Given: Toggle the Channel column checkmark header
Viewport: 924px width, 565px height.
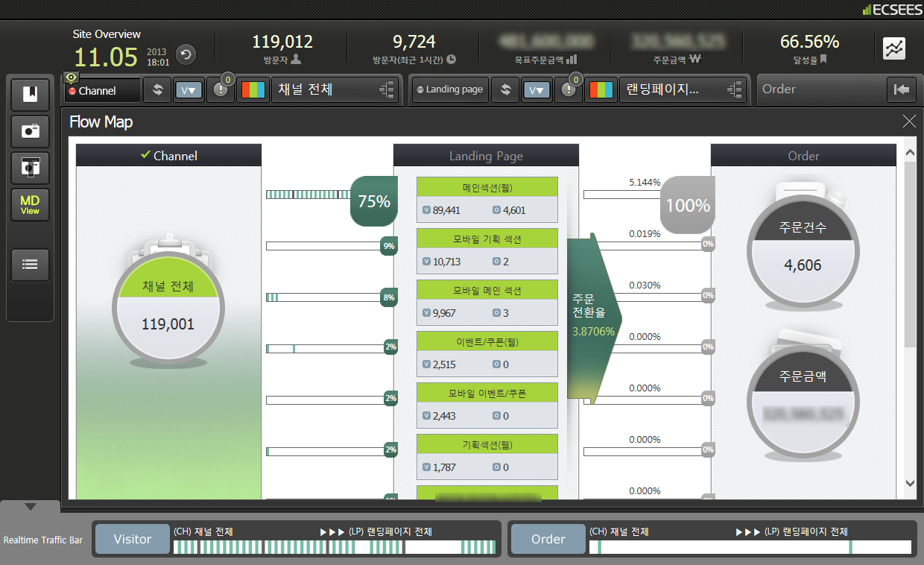Looking at the screenshot, I should pos(169,156).
